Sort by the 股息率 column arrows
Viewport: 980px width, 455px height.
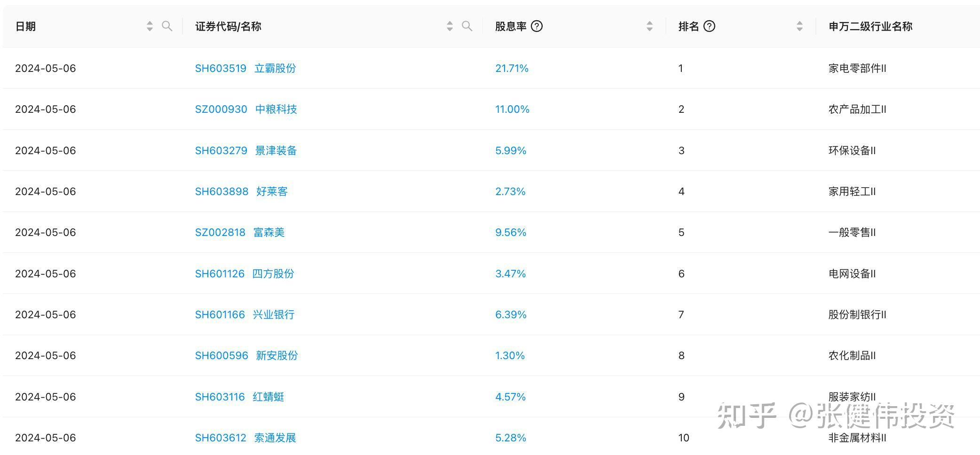(649, 26)
